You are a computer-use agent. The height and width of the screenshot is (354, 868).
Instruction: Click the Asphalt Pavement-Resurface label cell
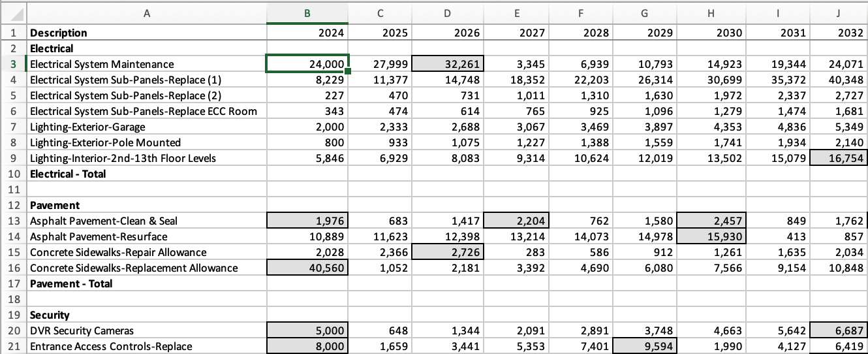point(146,236)
